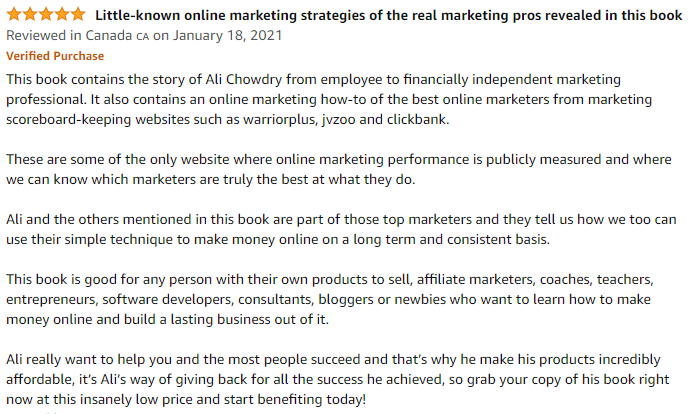697x414 pixels.
Task: Click the paragraph starting 'These are some'
Action: pyautogui.click(x=339, y=169)
